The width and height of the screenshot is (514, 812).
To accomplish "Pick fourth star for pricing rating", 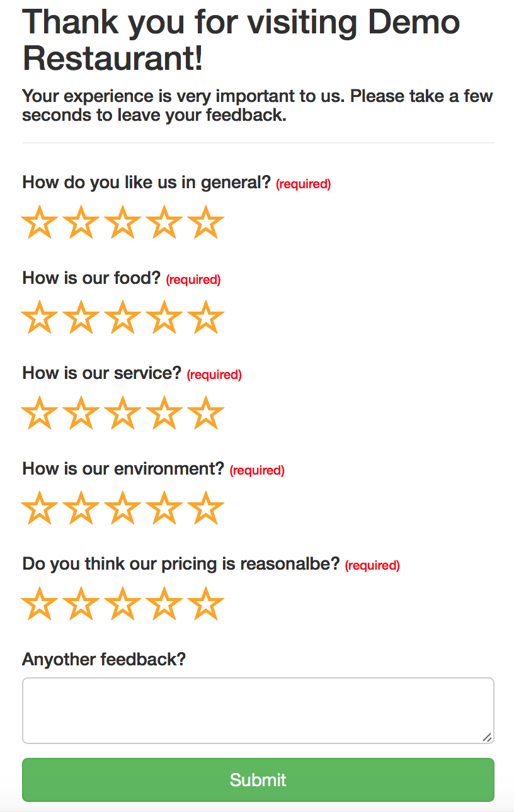I will [x=164, y=604].
